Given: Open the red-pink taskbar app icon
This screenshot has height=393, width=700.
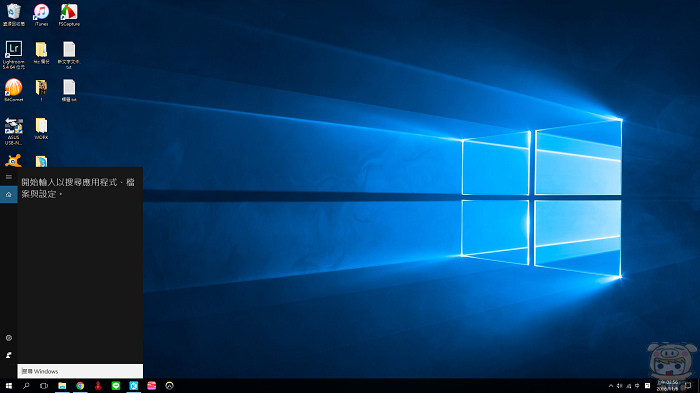Looking at the screenshot, I should [x=151, y=385].
